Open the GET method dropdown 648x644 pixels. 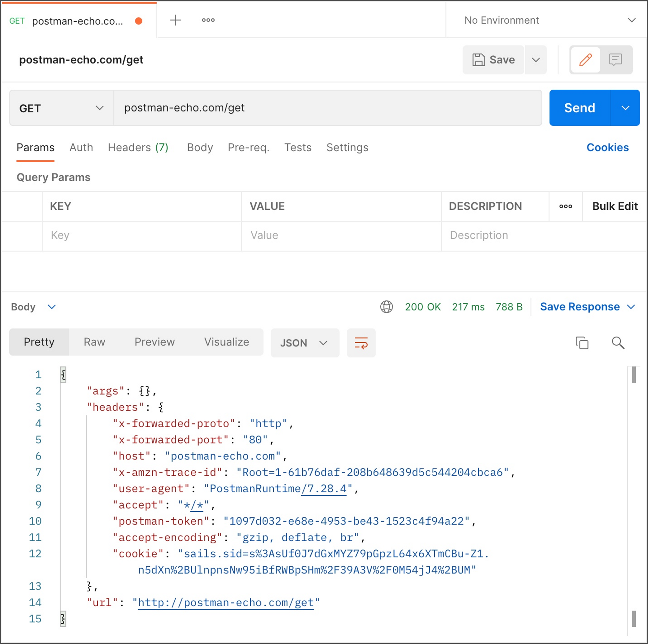pos(61,107)
